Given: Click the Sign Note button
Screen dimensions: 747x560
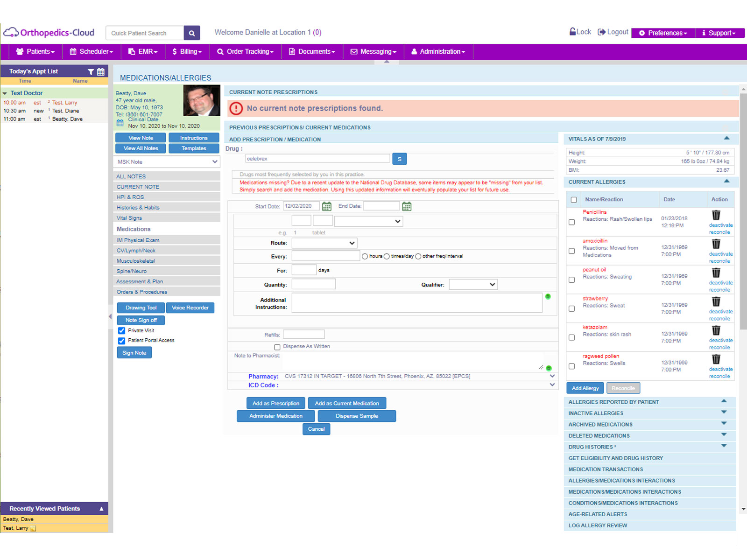Looking at the screenshot, I should 134,353.
